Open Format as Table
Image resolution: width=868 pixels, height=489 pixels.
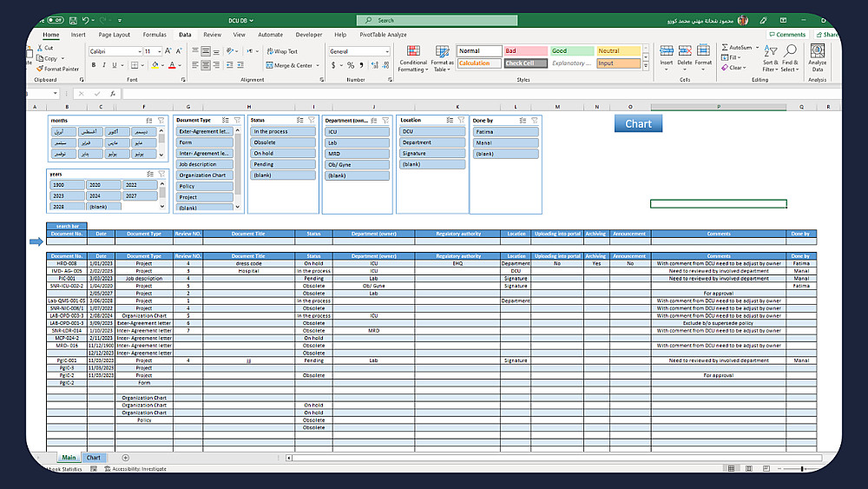442,59
